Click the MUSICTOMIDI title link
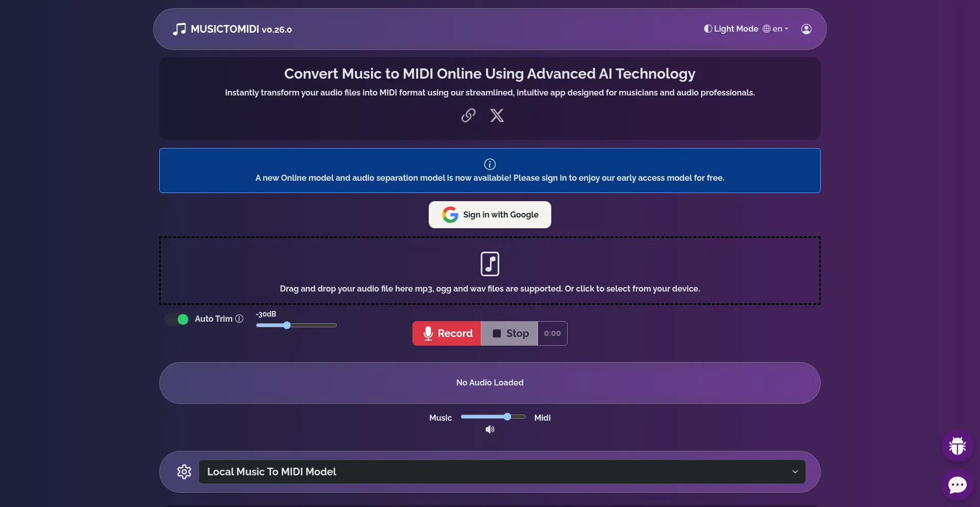 (225, 29)
